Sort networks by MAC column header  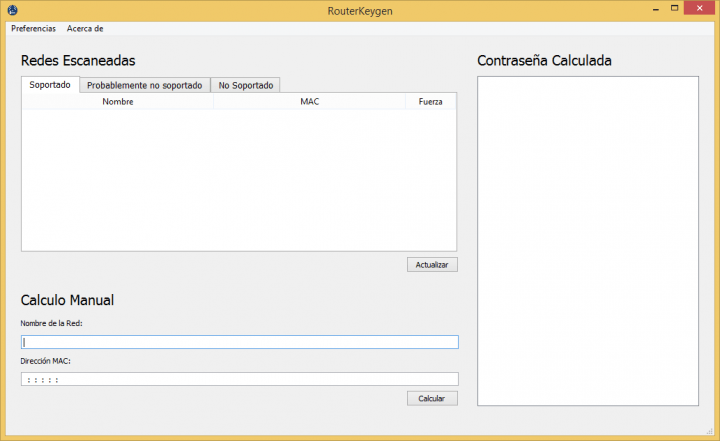tap(309, 102)
